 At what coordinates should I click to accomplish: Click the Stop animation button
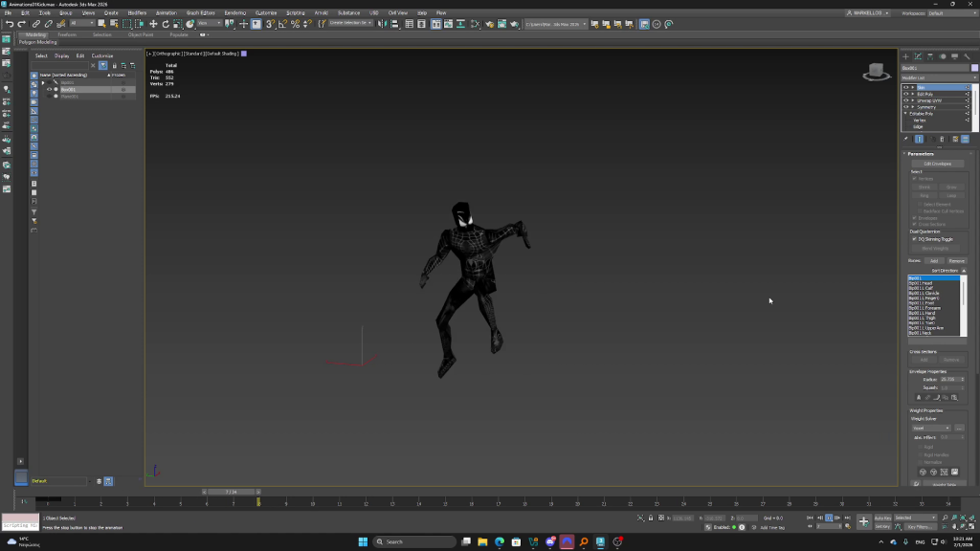point(829,518)
